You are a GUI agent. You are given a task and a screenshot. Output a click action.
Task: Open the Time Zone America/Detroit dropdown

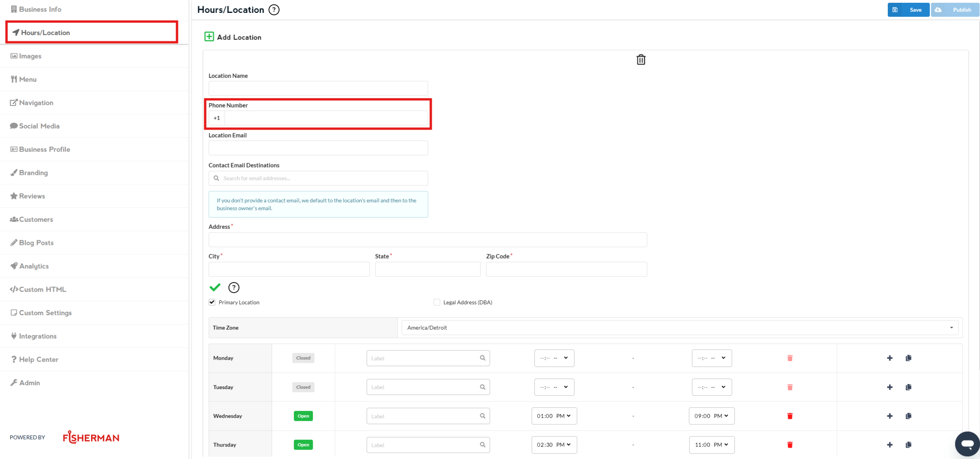pyautogui.click(x=679, y=328)
